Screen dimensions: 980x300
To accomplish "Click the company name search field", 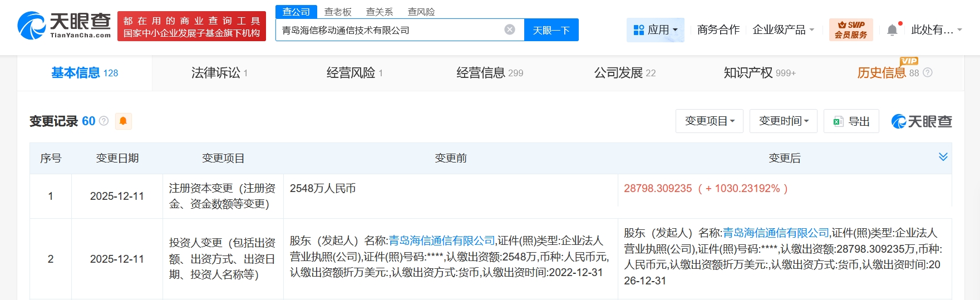I will pos(390,30).
